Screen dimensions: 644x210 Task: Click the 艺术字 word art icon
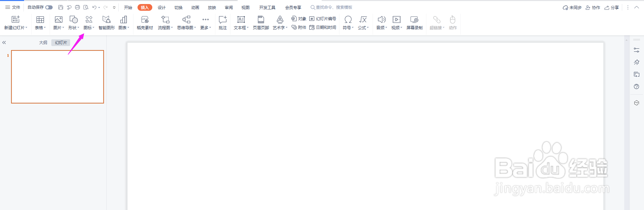click(280, 19)
